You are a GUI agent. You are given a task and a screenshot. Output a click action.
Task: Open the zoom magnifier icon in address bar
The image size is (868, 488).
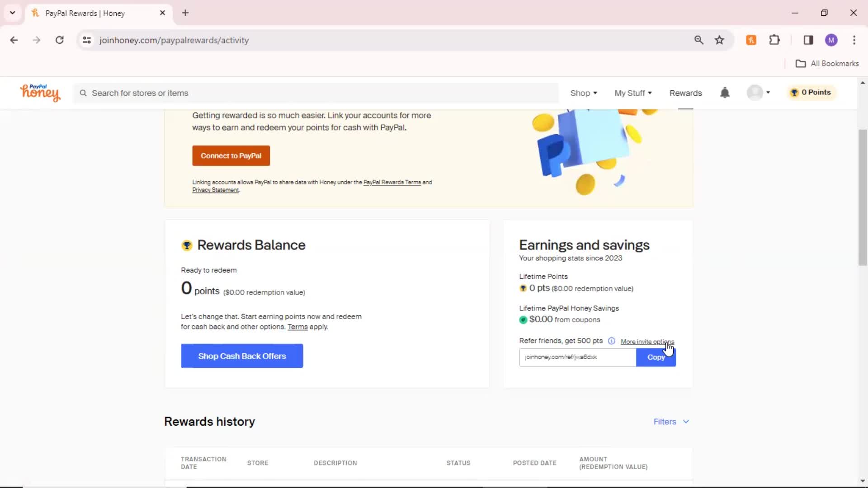coord(699,40)
